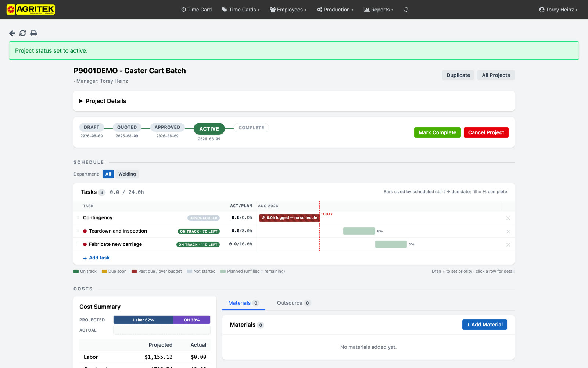The width and height of the screenshot is (588, 368).
Task: Switch to the Materials tab
Action: 243,303
